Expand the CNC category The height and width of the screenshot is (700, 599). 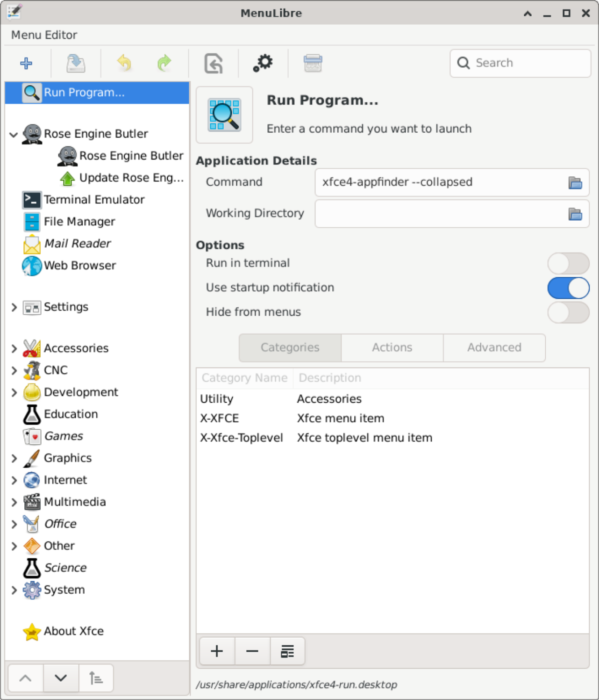coord(14,370)
